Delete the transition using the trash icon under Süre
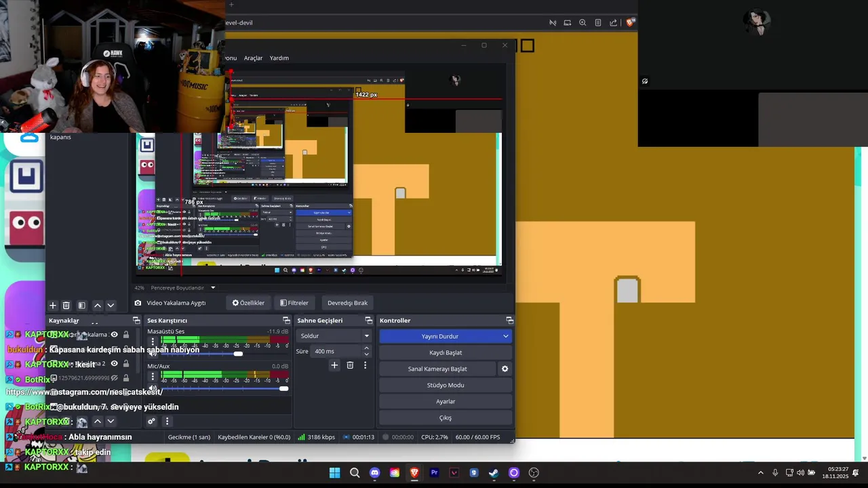This screenshot has height=488, width=868. [350, 365]
